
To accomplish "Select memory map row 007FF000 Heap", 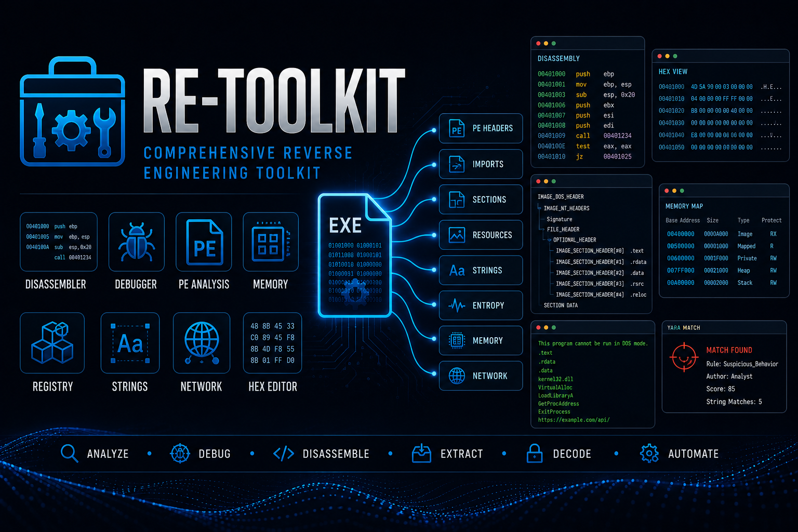I will click(x=722, y=270).
